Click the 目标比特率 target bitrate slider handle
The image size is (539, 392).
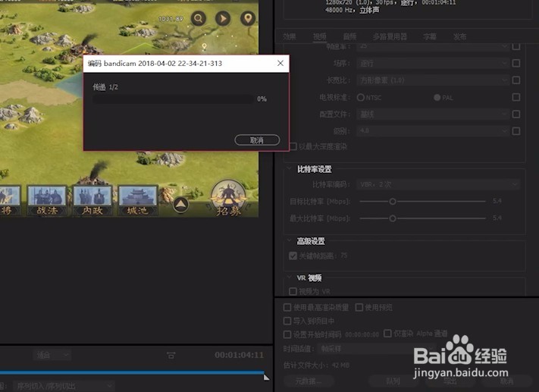click(393, 202)
